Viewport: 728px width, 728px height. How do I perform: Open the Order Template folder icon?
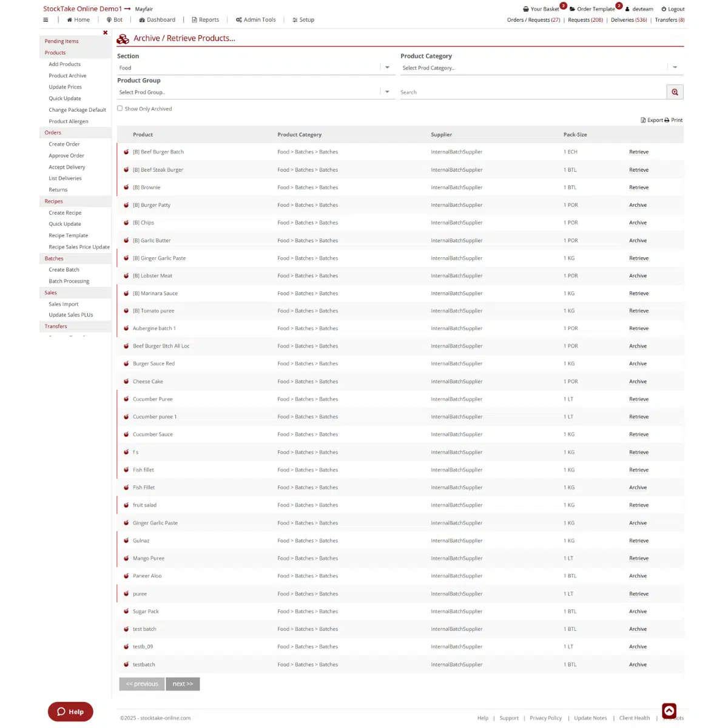[x=572, y=9]
